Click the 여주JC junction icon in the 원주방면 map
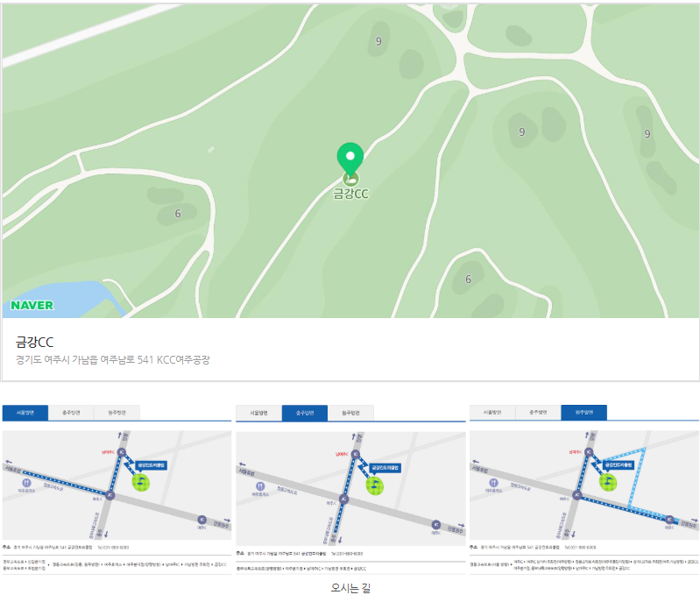The image size is (700, 602). click(x=576, y=495)
